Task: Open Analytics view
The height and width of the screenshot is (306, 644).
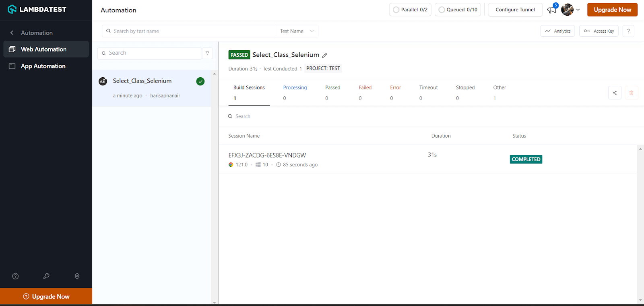Action: coord(558,31)
